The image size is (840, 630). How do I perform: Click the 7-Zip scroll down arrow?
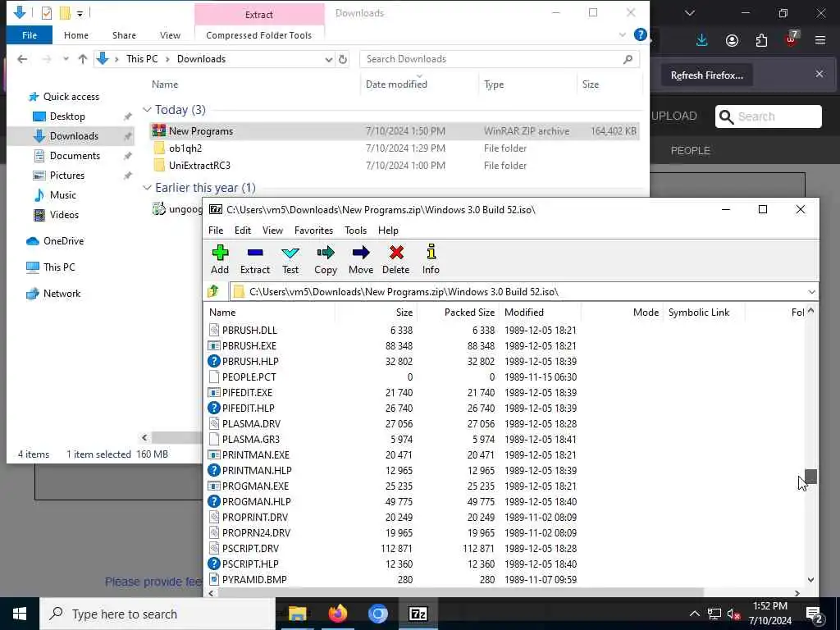pyautogui.click(x=810, y=580)
